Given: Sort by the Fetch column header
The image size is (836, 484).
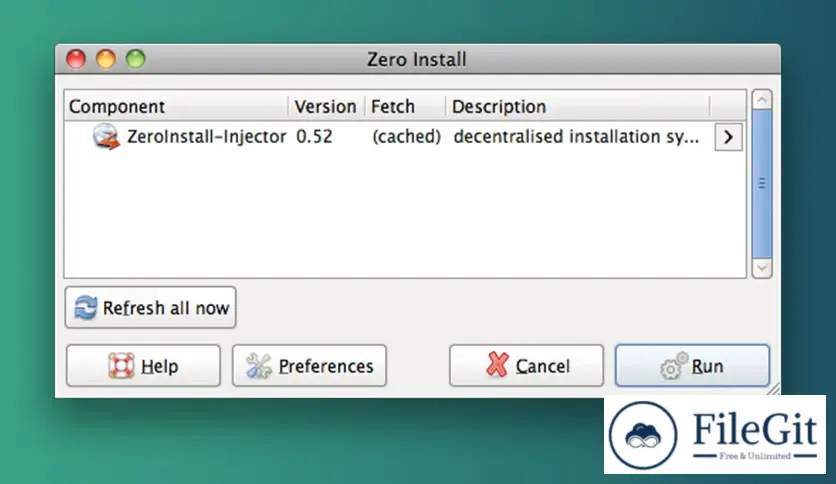Looking at the screenshot, I should click(405, 106).
